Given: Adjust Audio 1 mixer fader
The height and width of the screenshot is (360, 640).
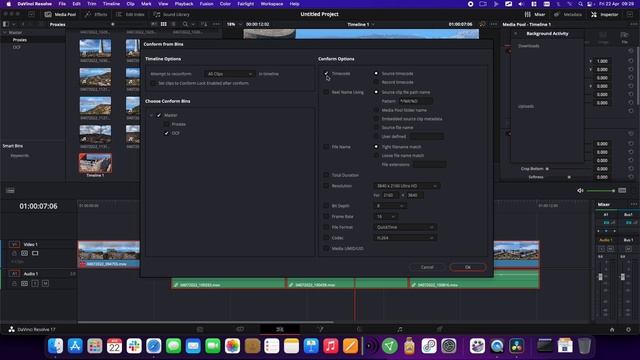Looking at the screenshot, I should tap(600, 277).
